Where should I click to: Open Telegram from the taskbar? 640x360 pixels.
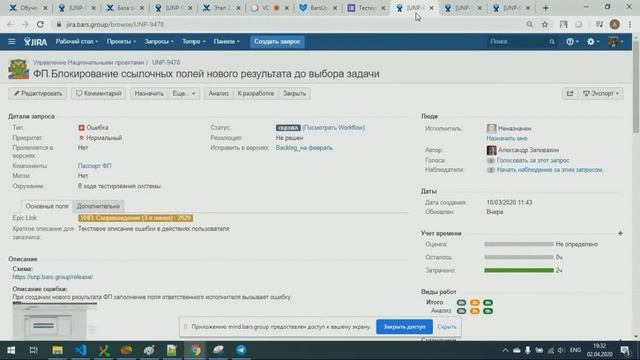[x=241, y=350]
